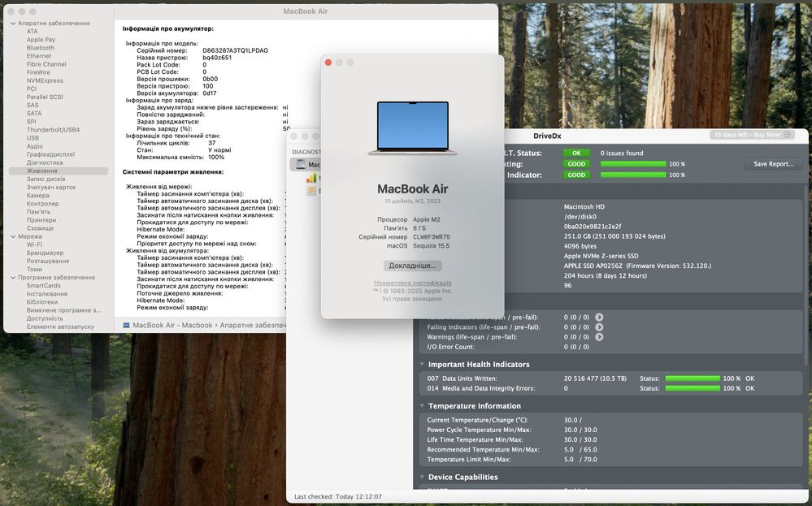Collapse the Device Capabilities section
The height and width of the screenshot is (506, 812).
point(422,477)
